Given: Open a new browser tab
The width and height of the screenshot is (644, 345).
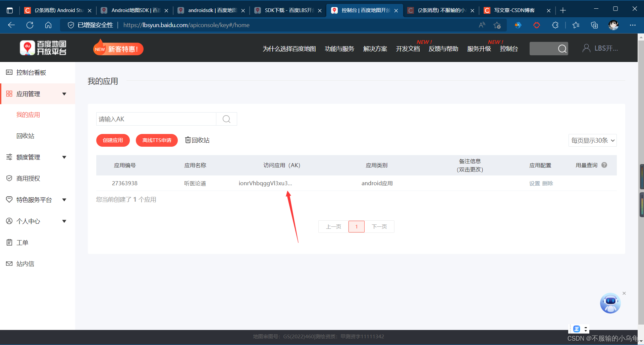Looking at the screenshot, I should [x=563, y=10].
